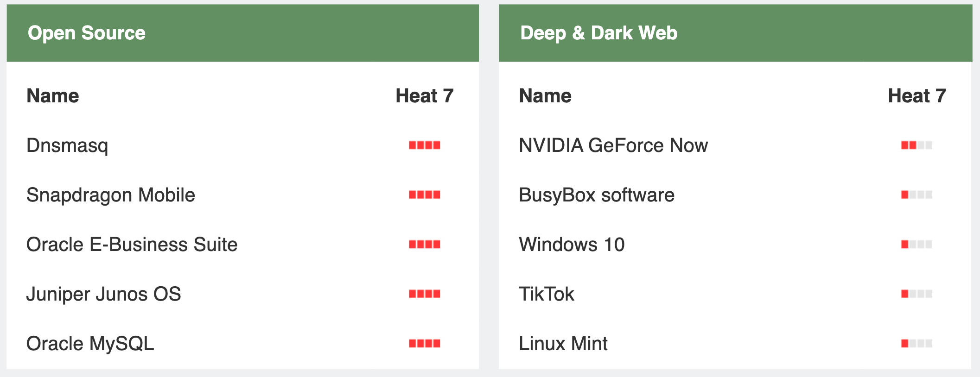Click heat bar for Juniper Junos OS
This screenshot has height=377, width=980.
click(424, 294)
